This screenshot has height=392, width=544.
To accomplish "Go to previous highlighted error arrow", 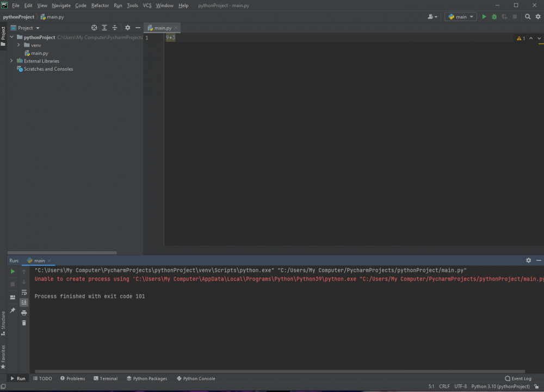I will point(531,38).
